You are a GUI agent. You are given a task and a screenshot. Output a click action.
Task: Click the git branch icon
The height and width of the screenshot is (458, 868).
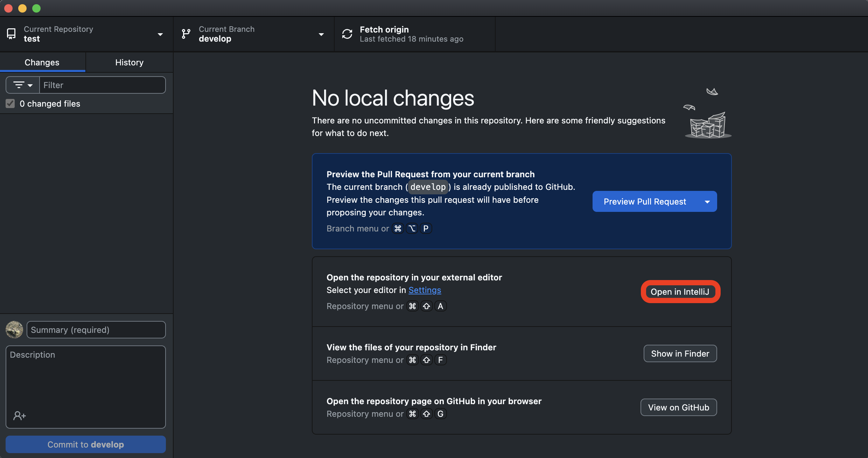point(186,34)
